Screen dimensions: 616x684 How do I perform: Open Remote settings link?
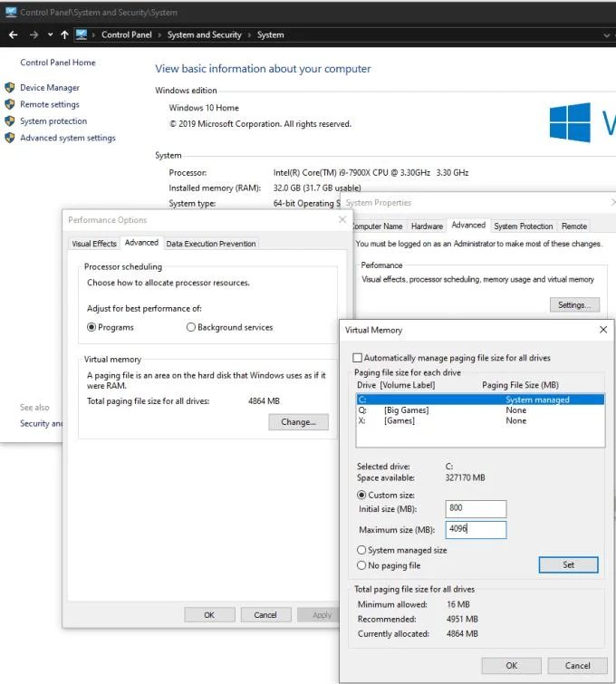50,104
